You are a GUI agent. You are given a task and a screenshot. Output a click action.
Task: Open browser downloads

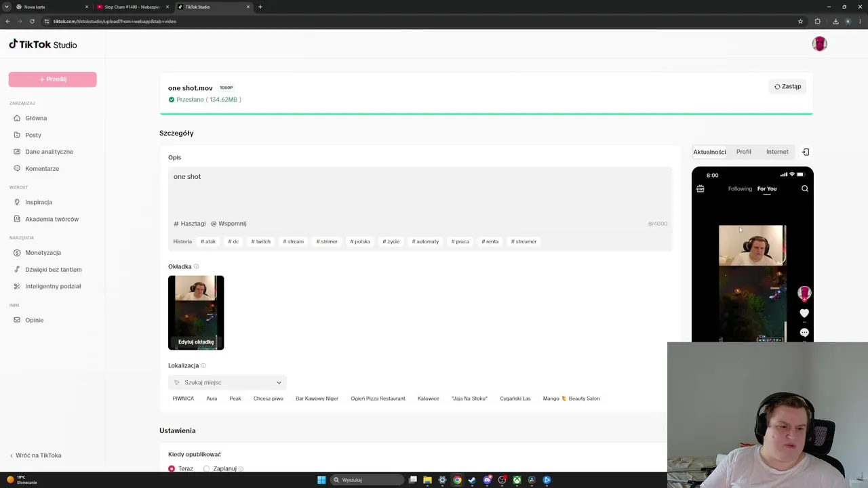click(x=835, y=21)
